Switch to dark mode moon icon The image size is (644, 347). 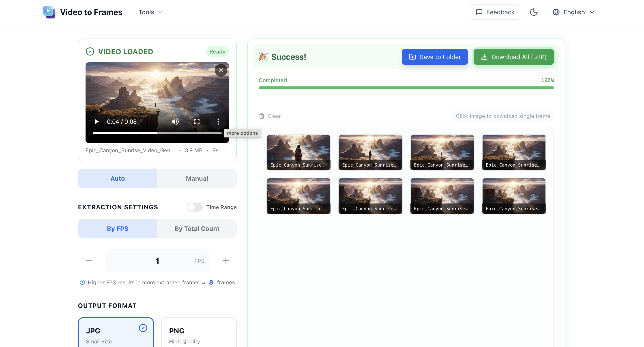click(x=534, y=12)
